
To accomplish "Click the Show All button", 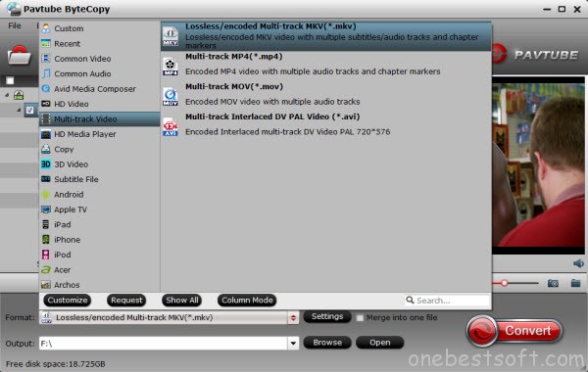I will click(x=182, y=301).
